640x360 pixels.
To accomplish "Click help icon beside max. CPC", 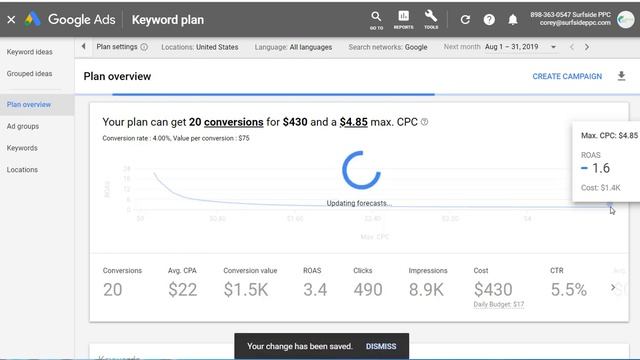I will click(x=424, y=122).
